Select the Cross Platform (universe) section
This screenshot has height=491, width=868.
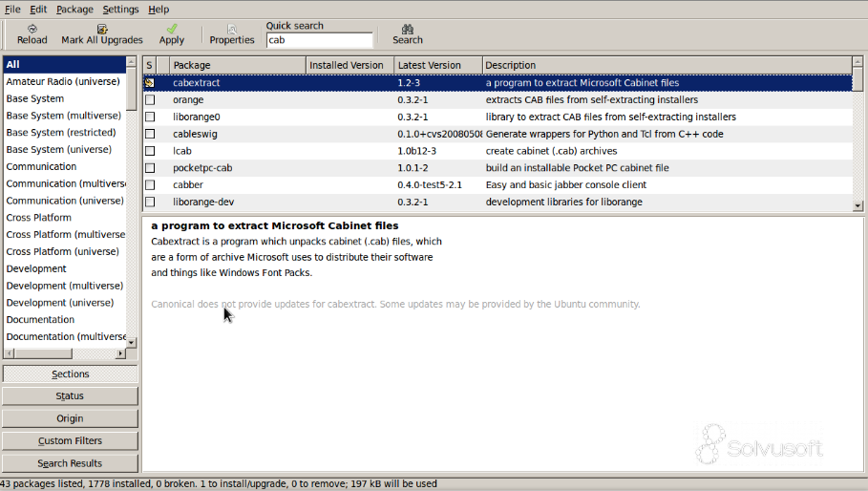pyautogui.click(x=65, y=251)
